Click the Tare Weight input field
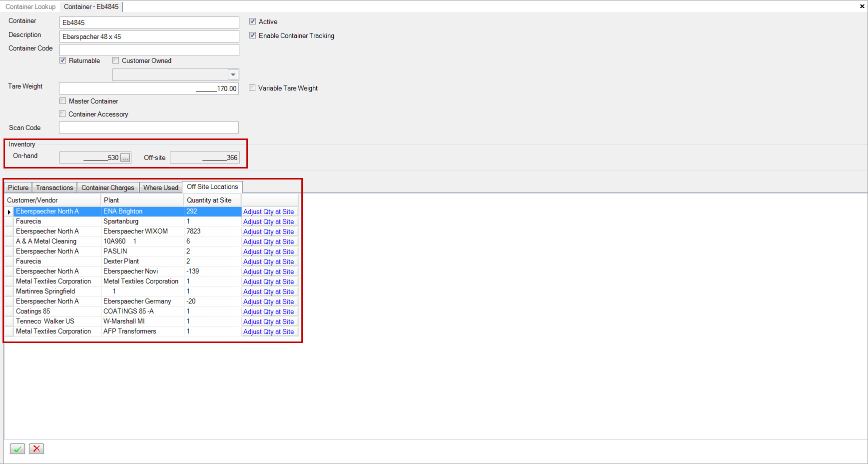The width and height of the screenshot is (868, 464). (x=149, y=88)
